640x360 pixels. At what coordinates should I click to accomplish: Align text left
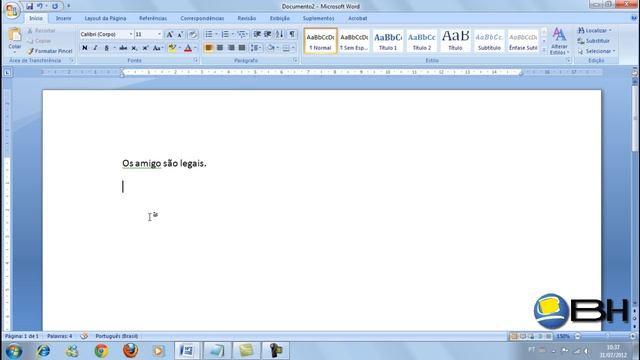208,48
